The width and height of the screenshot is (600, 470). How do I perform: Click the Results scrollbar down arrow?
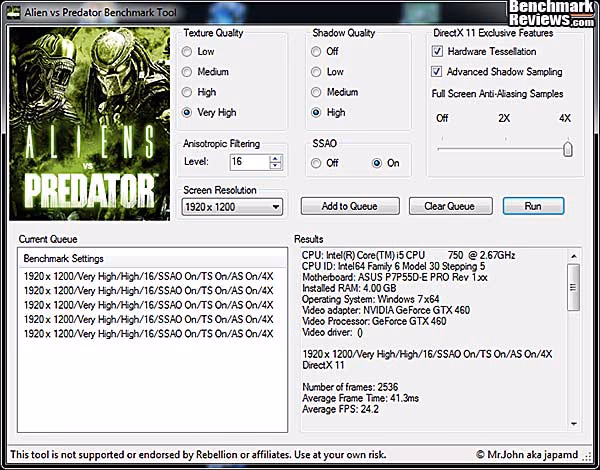(574, 424)
